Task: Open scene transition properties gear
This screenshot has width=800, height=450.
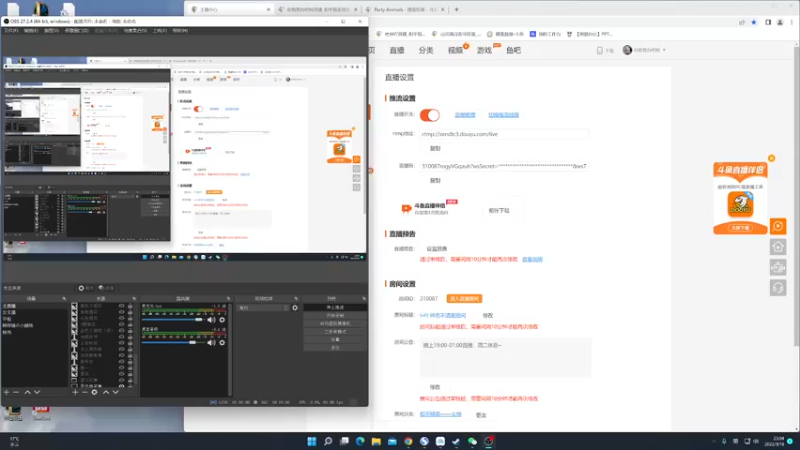Action: click(295, 308)
